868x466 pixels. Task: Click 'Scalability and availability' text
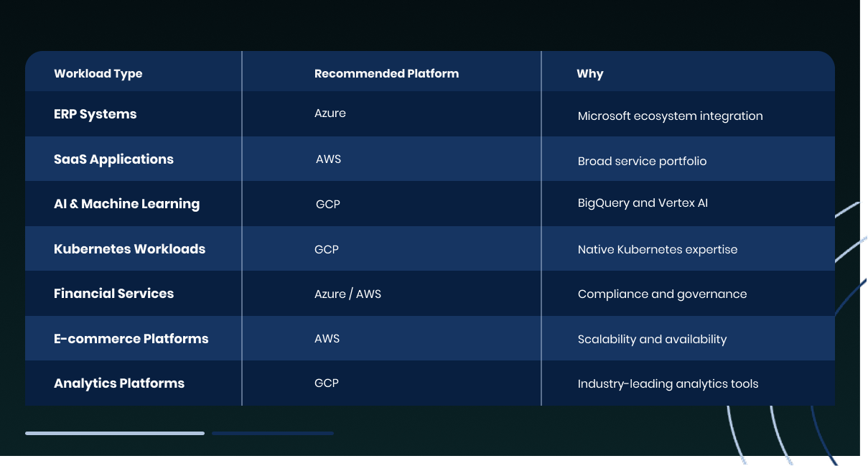point(652,340)
